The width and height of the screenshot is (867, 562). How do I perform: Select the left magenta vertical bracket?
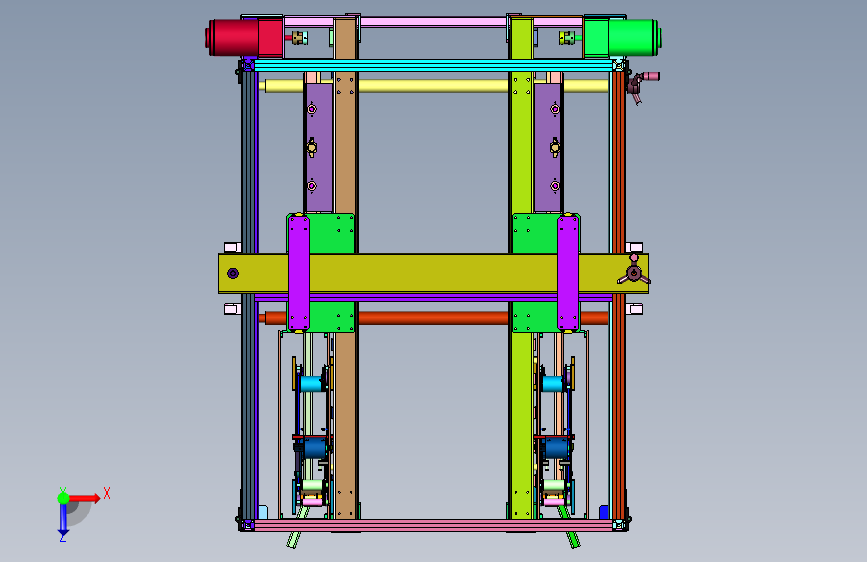point(299,274)
